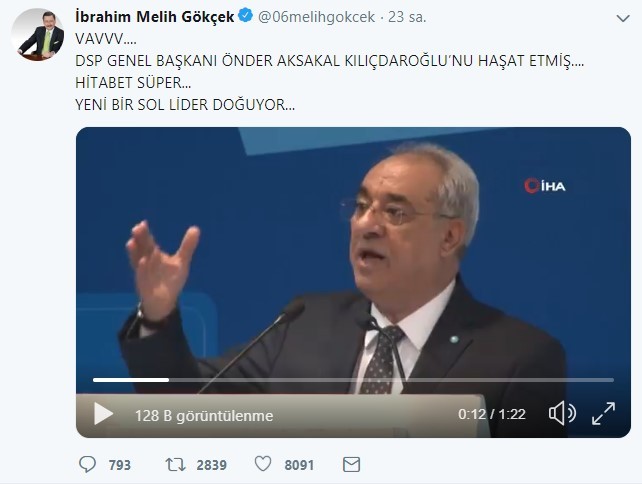Play the video with triangle button
The image size is (642, 484).
103,414
